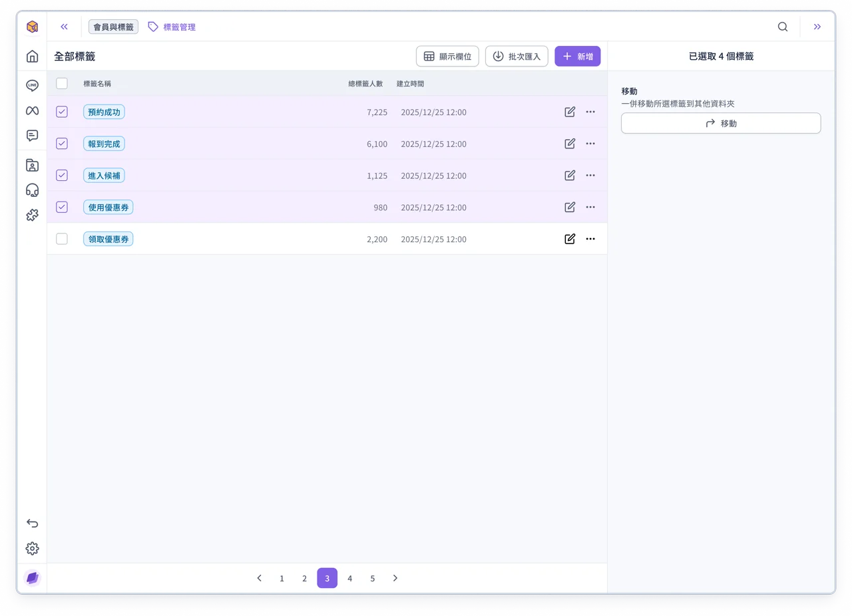
Task: Click the 進入候補 tag label
Action: click(x=105, y=176)
